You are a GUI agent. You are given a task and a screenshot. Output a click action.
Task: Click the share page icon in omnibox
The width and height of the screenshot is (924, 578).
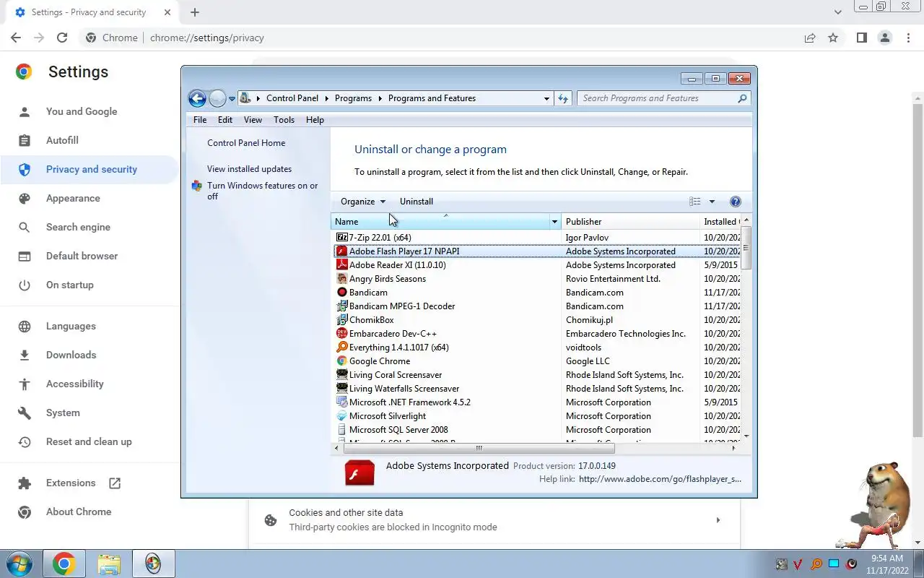pyautogui.click(x=810, y=38)
